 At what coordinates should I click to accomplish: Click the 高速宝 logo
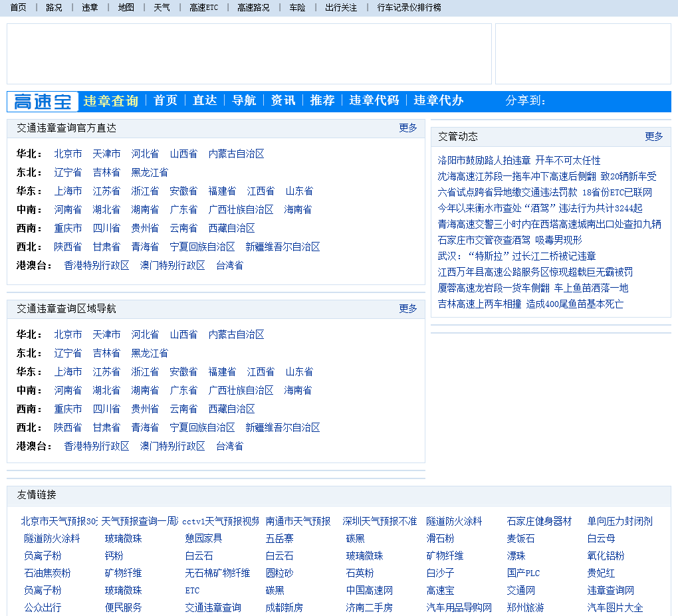pos(43,102)
